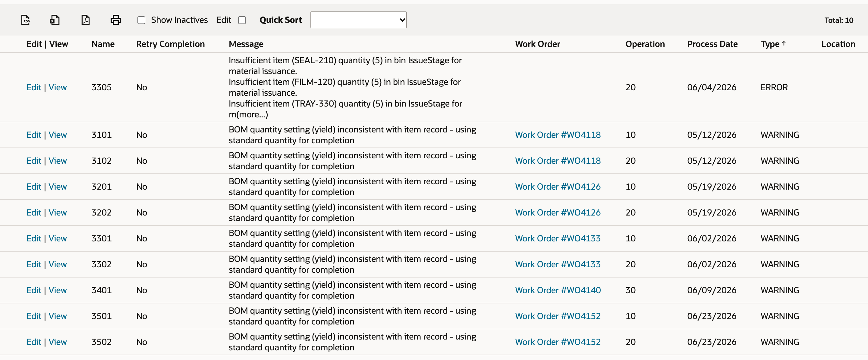Sort by the Name column header
The width and height of the screenshot is (868, 360).
103,44
